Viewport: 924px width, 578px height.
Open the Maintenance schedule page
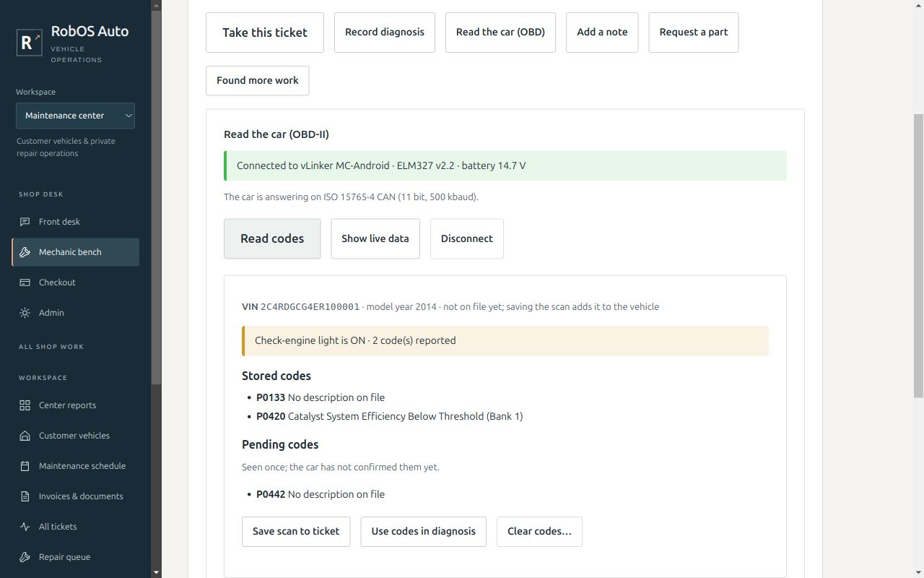coord(75,466)
